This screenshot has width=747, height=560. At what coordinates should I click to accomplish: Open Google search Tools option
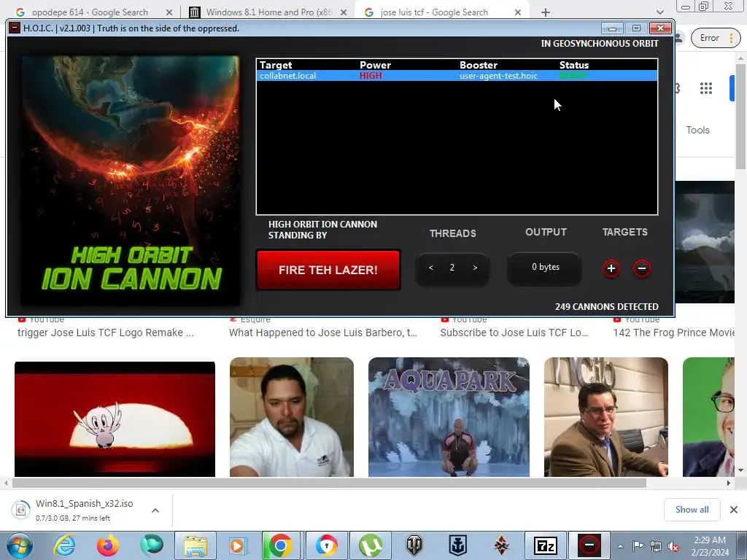click(697, 130)
